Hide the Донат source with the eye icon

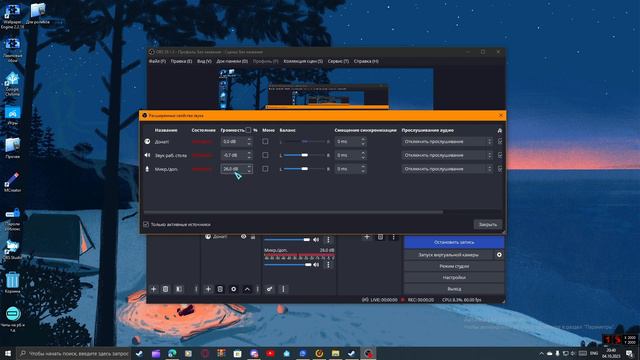[243, 237]
